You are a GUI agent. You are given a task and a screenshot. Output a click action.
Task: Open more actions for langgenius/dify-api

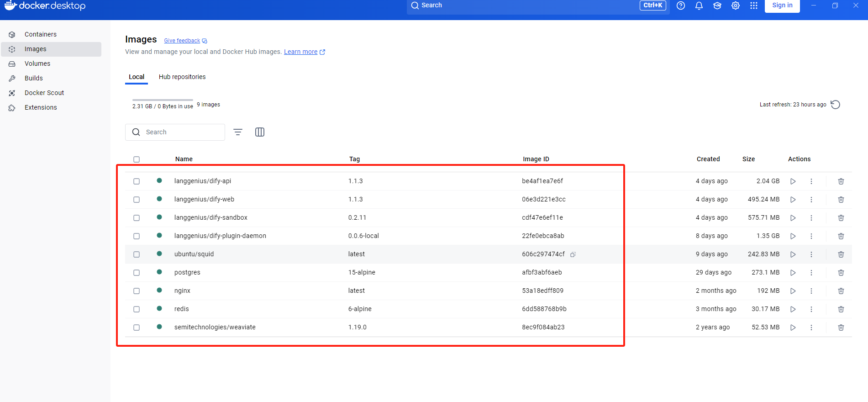811,181
